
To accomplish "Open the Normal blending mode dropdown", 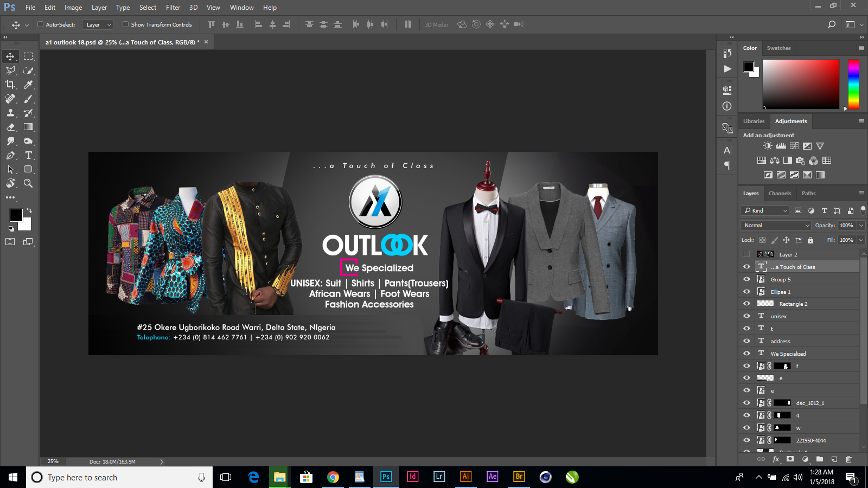I will pyautogui.click(x=775, y=225).
